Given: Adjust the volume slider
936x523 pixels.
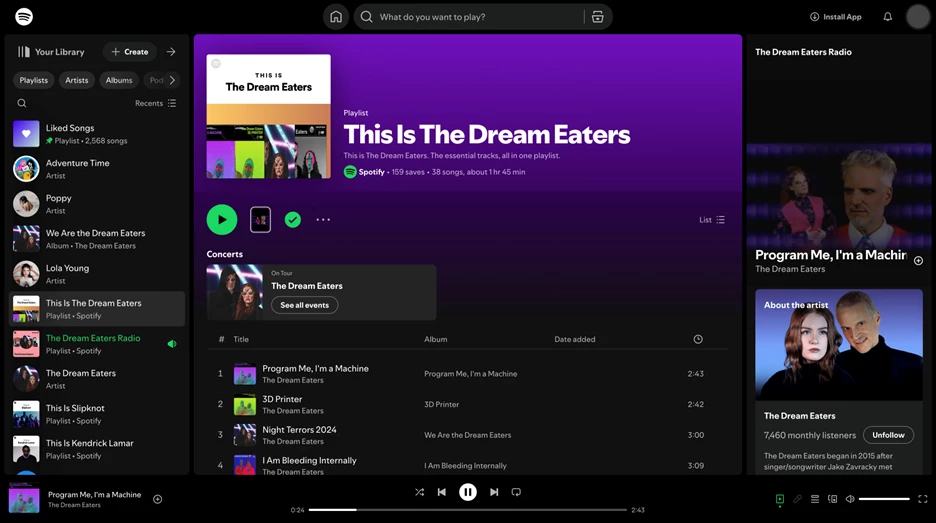Looking at the screenshot, I should 884,499.
